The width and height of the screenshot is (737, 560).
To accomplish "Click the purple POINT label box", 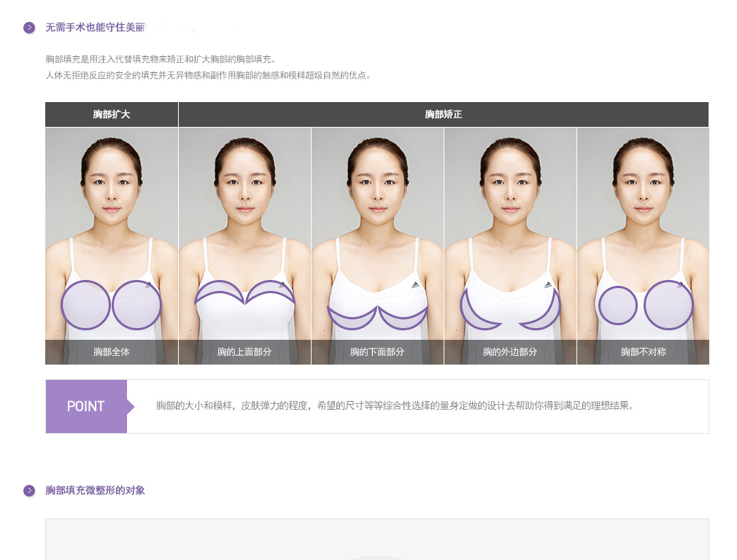I will [87, 406].
